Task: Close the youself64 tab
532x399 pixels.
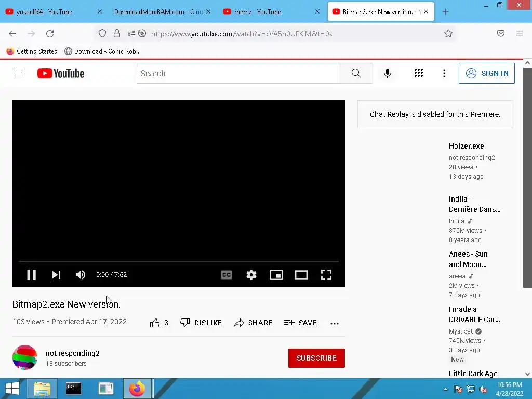Action: pos(99,11)
